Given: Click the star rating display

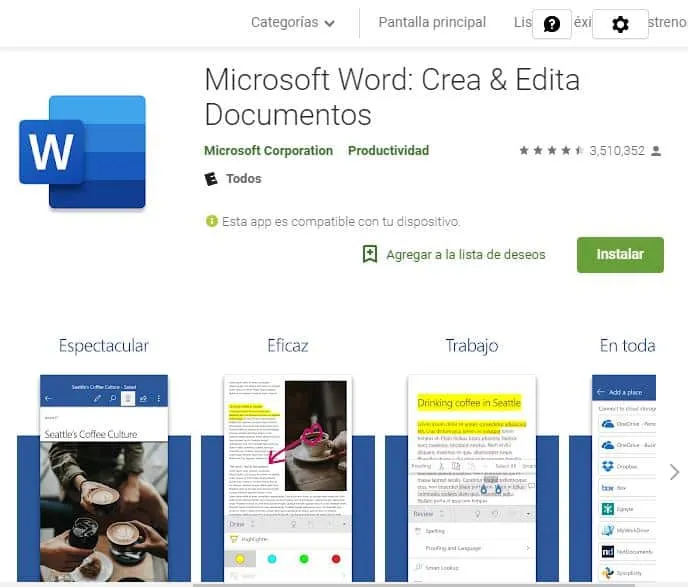Looking at the screenshot, I should (x=551, y=150).
